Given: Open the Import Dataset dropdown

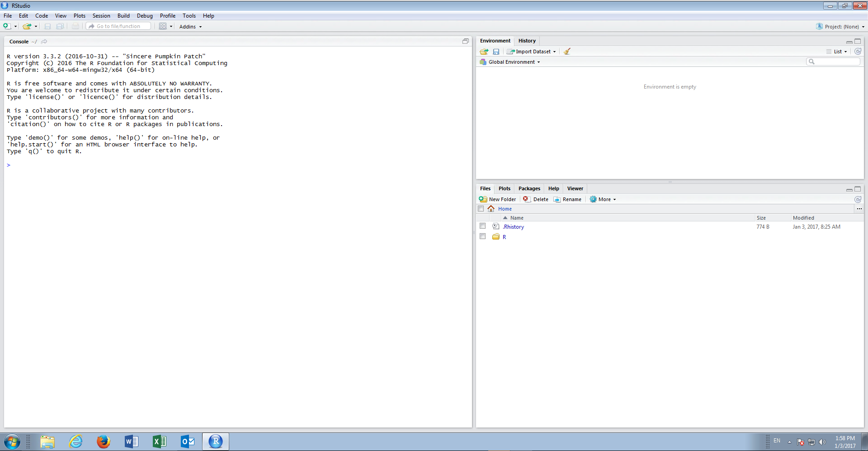Looking at the screenshot, I should tap(532, 52).
